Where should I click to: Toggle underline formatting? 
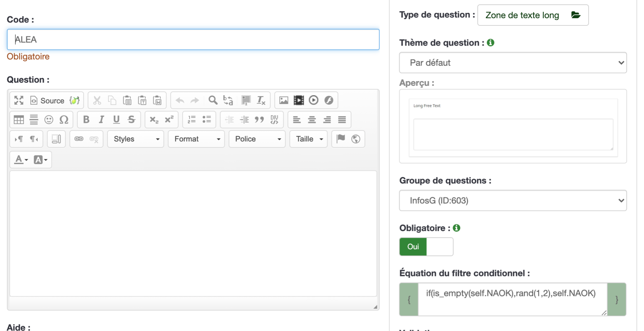[x=116, y=120]
